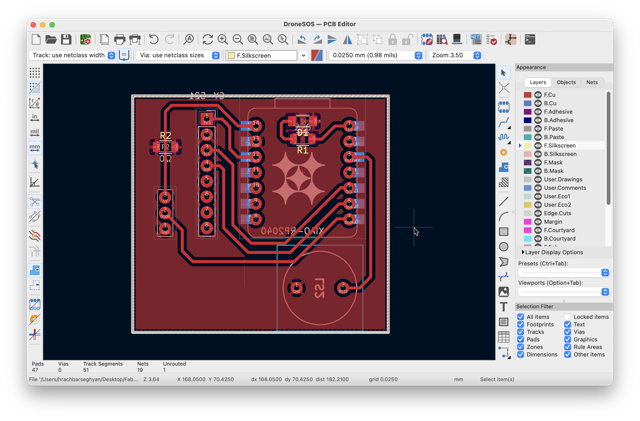This screenshot has height=421, width=640.
Task: Select the Route tracks tool
Action: tap(504, 123)
